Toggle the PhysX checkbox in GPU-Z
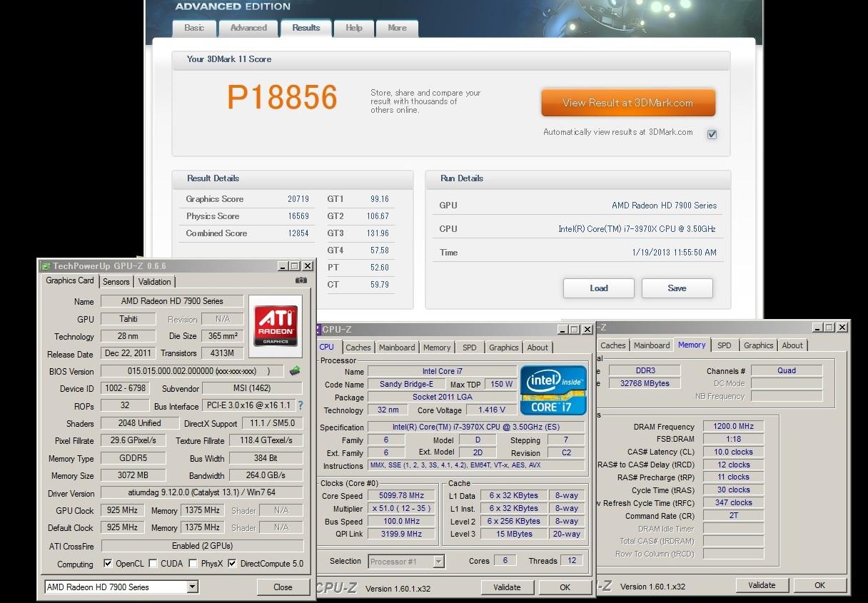Image resolution: width=868 pixels, height=603 pixels. tap(193, 564)
